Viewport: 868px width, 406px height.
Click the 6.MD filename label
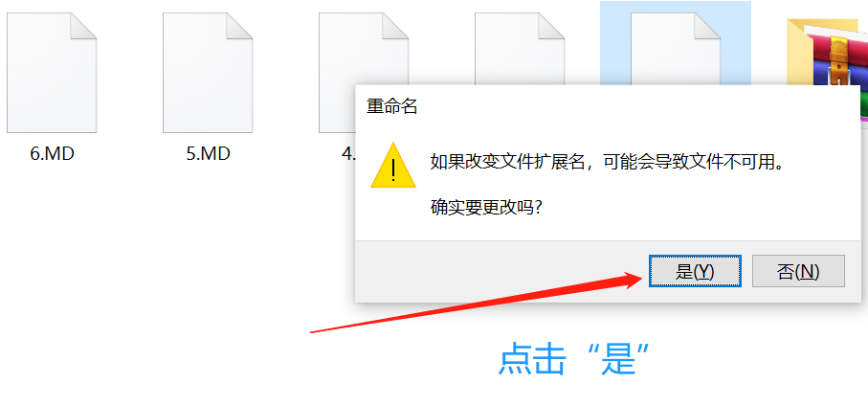tap(52, 153)
